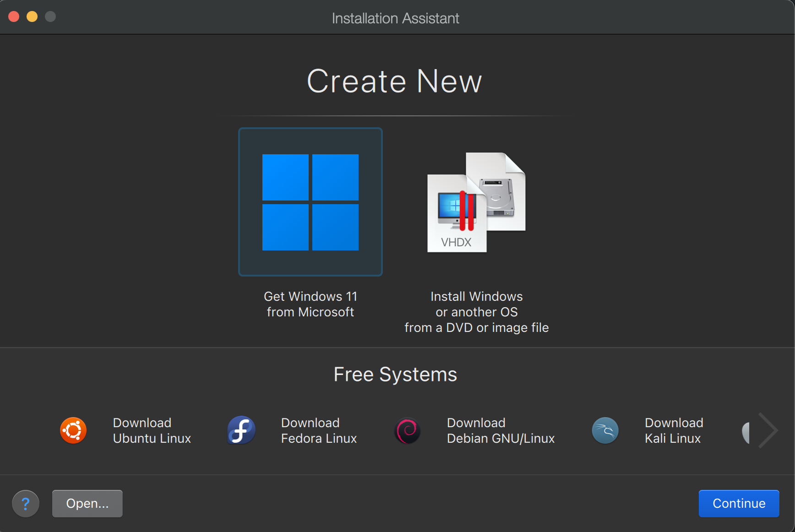This screenshot has width=795, height=532.
Task: Click the Debian swirl logo
Action: pyautogui.click(x=408, y=431)
